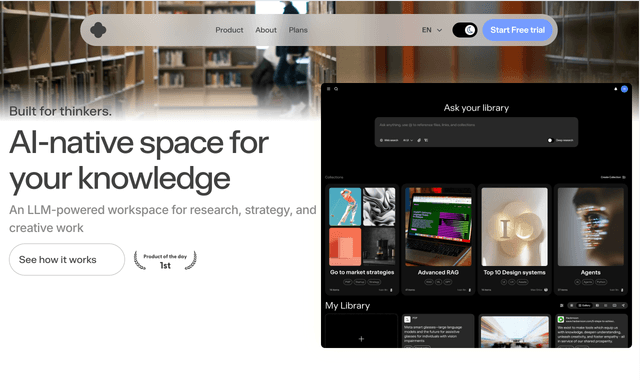
Task: Open the hamburger menu in the app preview
Action: point(329,89)
